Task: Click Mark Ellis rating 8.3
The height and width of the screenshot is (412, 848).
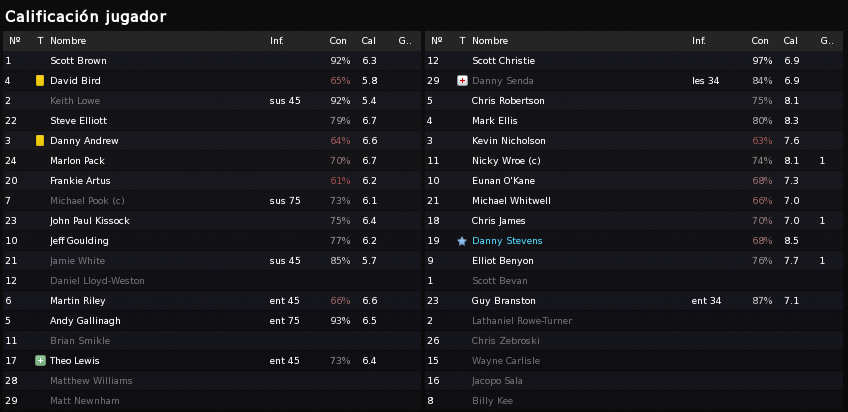Action: coord(792,121)
